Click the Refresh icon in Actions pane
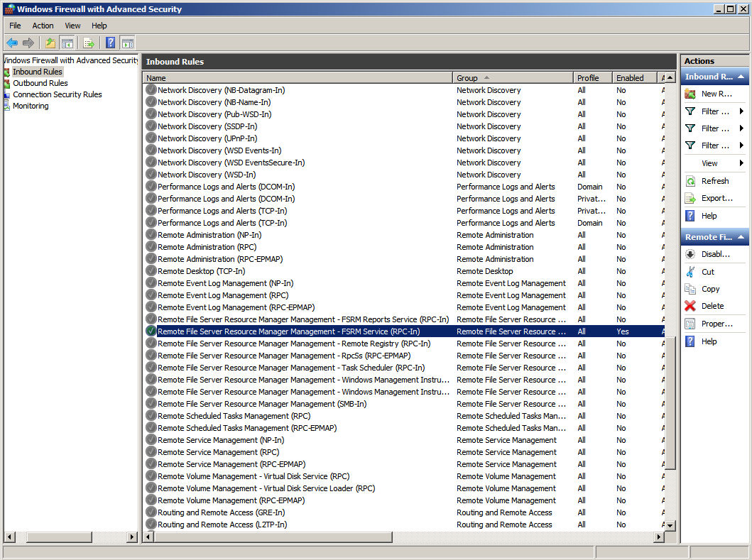The width and height of the screenshot is (752, 560). click(x=690, y=181)
